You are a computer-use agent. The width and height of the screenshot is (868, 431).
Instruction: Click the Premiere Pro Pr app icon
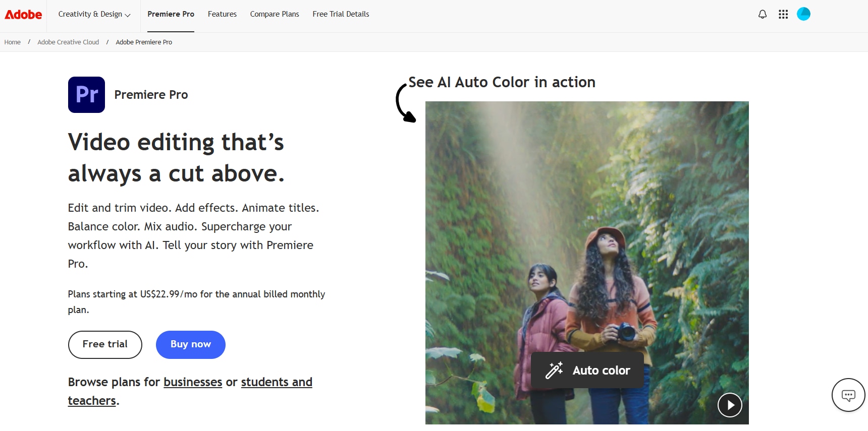coord(86,95)
